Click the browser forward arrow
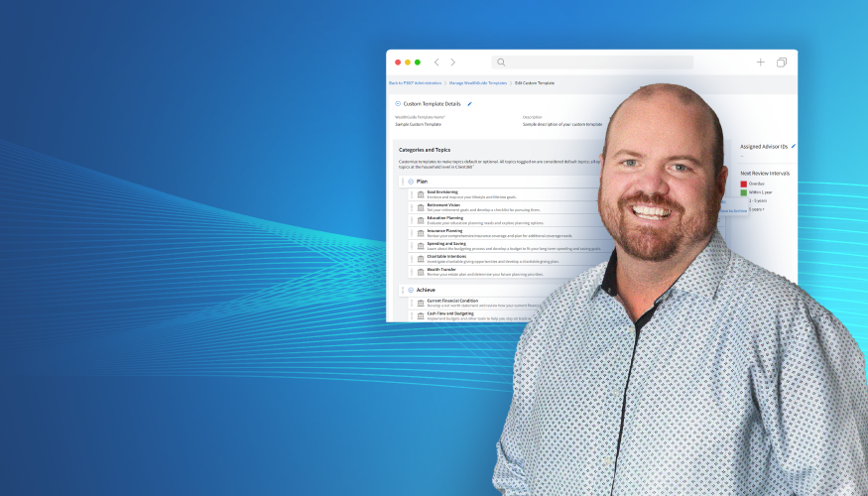Screen dimensions: 868x496 tap(453, 62)
